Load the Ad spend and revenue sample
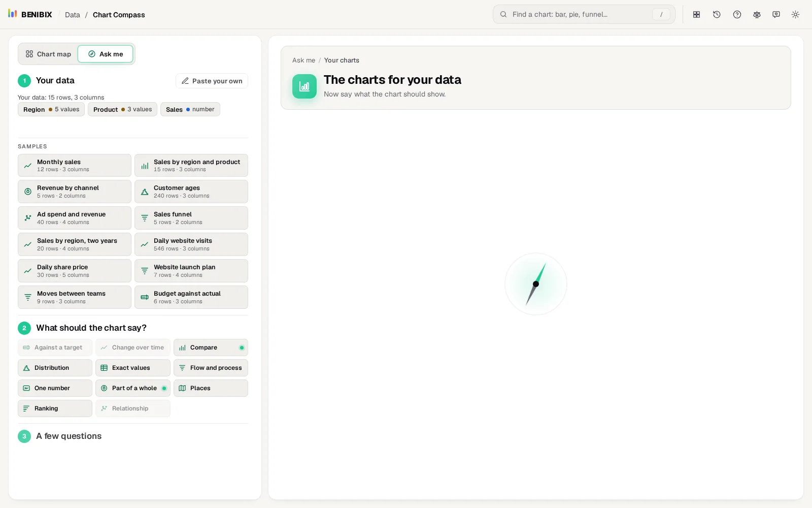This screenshot has width=812, height=508. tap(75, 218)
